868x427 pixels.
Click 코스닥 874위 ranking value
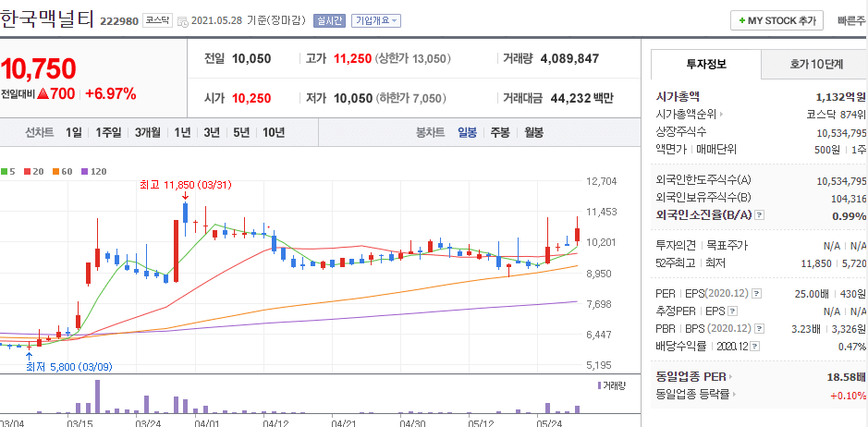point(836,115)
